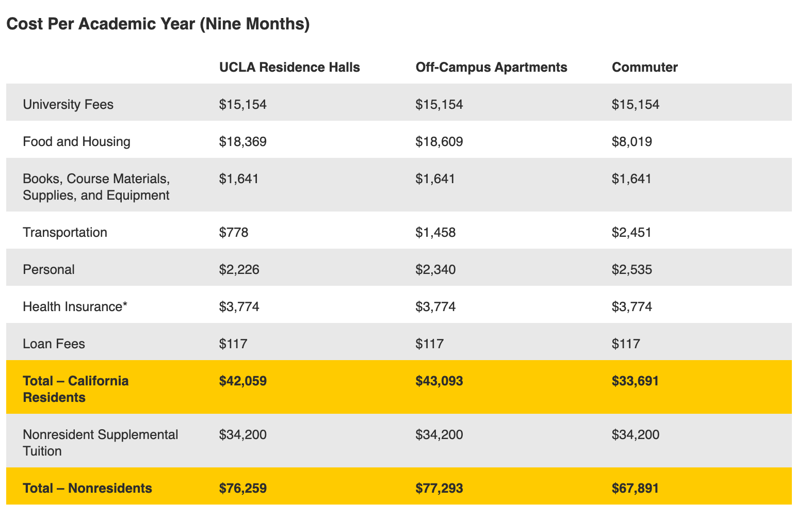Click the Health Insurance* row label

(75, 306)
